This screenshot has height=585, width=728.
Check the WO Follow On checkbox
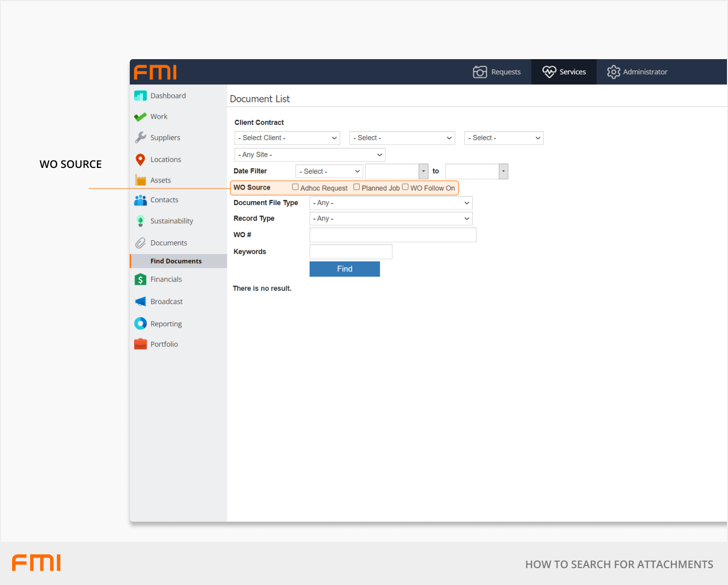[405, 187]
